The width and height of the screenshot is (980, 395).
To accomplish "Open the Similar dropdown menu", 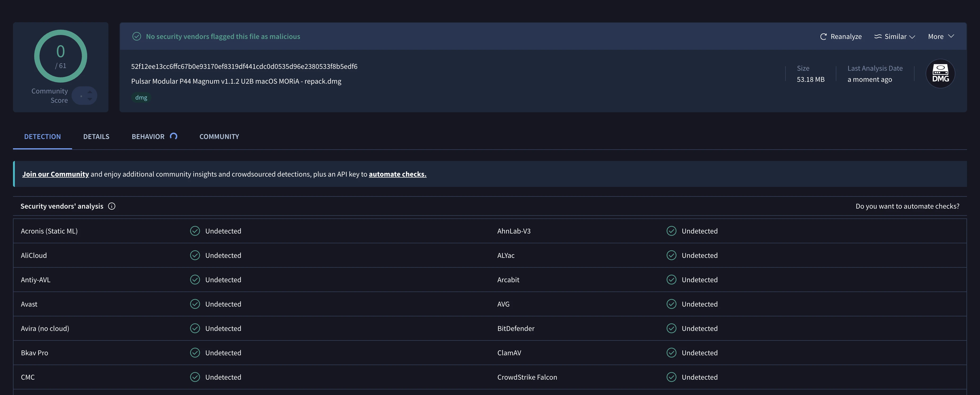I will coord(894,37).
